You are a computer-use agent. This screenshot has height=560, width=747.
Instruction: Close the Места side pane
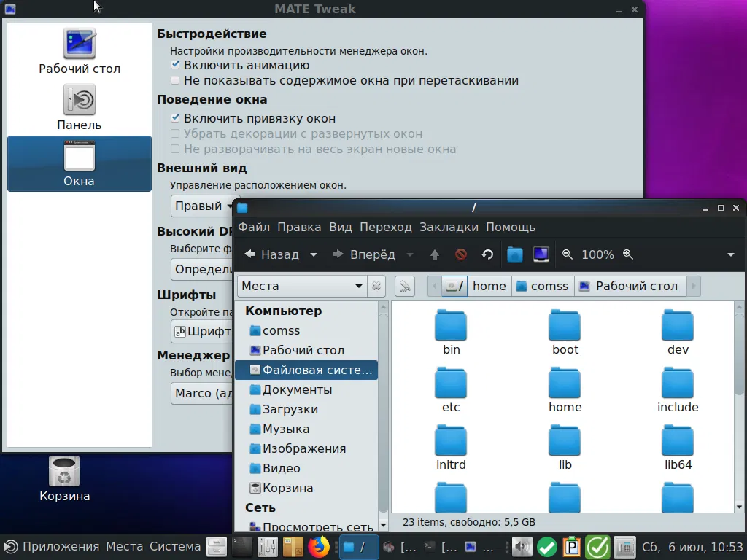pos(376,286)
